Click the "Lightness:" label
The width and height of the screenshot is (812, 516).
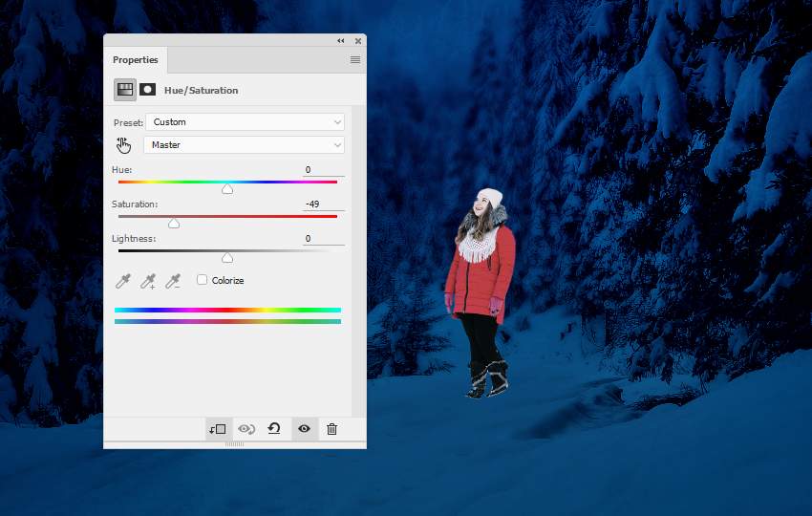(134, 238)
